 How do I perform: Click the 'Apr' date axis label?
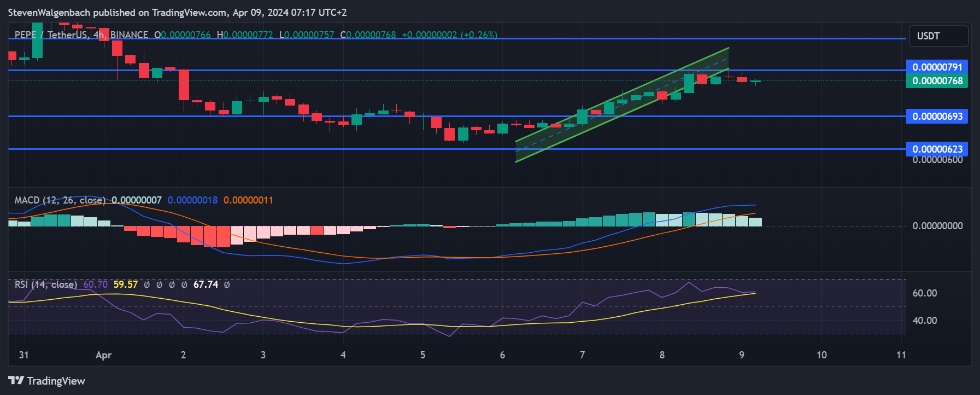[x=103, y=355]
